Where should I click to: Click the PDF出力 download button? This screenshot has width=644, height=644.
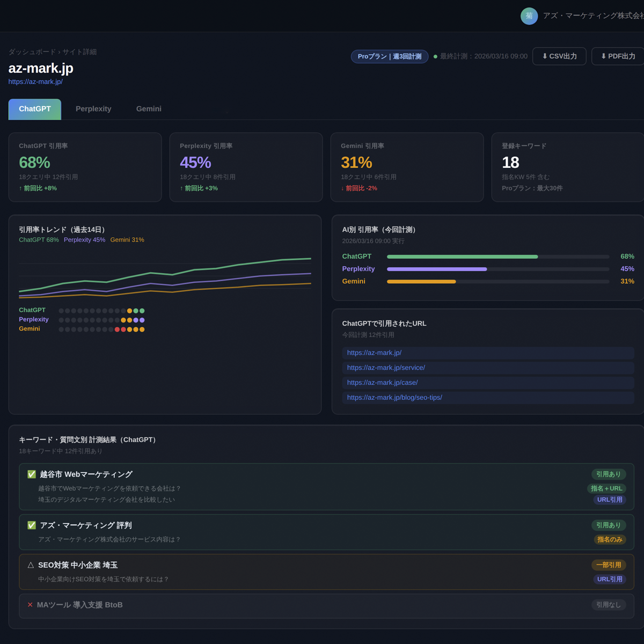click(x=618, y=56)
